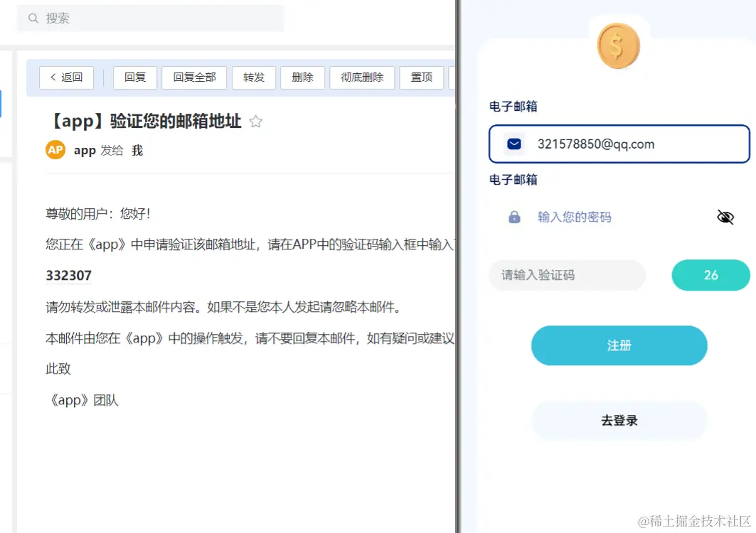Click the countdown button showing 26
The image size is (756, 533).
[x=710, y=275]
